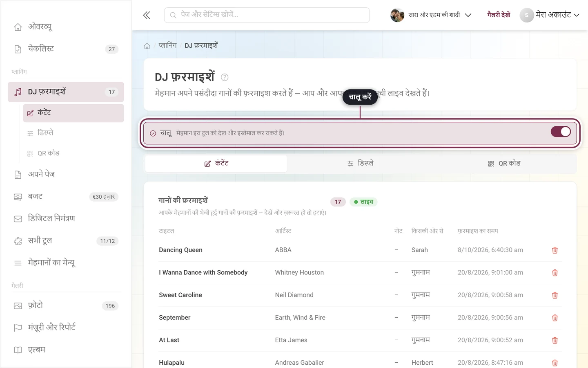Switch to the QR कोड tab

tap(504, 163)
